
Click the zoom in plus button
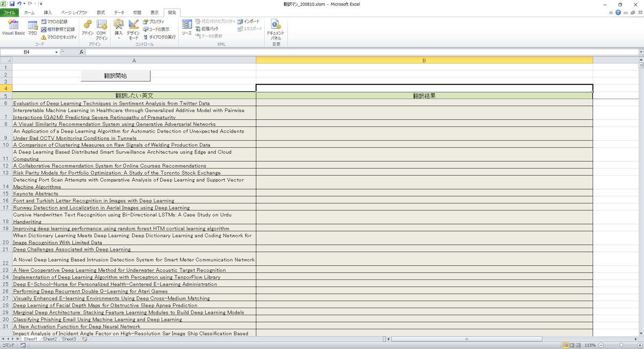(x=640, y=345)
